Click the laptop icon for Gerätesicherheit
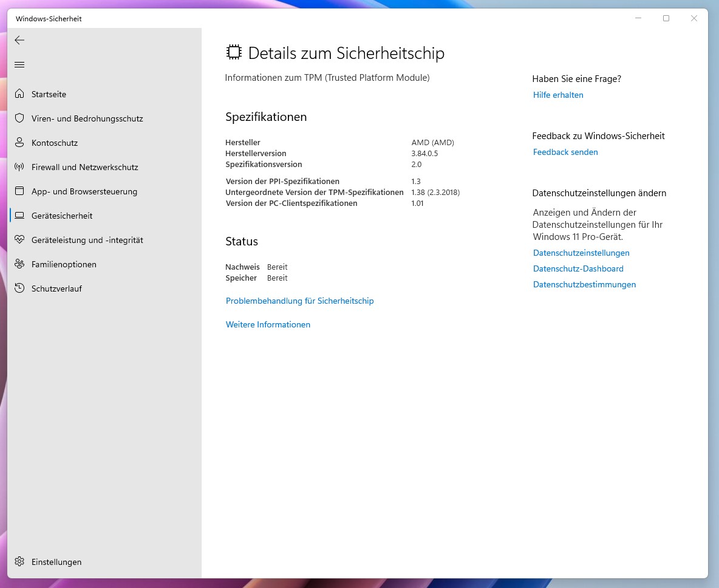The height and width of the screenshot is (588, 719). 19,215
